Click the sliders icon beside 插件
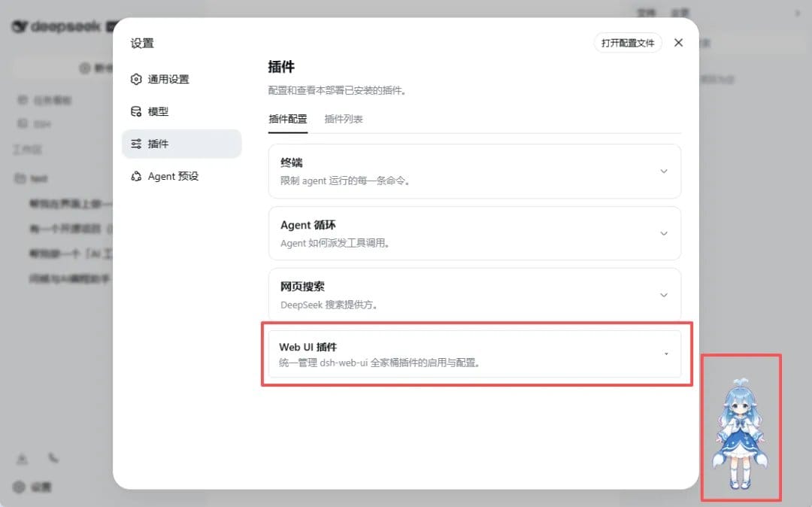Image resolution: width=812 pixels, height=507 pixels. pos(136,144)
